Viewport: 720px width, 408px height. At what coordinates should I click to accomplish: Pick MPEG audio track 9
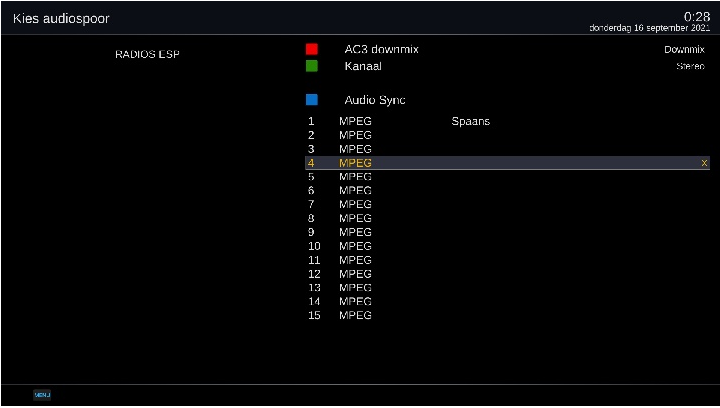pyautogui.click(x=355, y=232)
